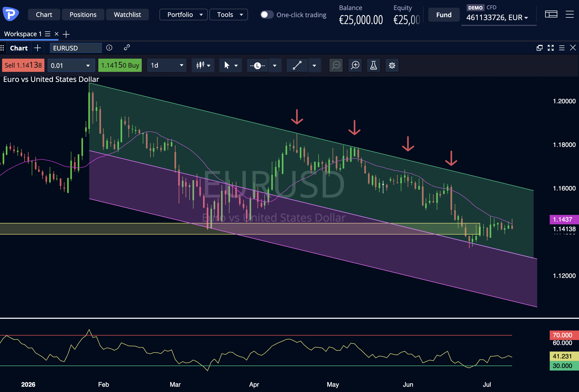Close Workspace 1 tab
The width and height of the screenshot is (579, 392).
point(56,34)
